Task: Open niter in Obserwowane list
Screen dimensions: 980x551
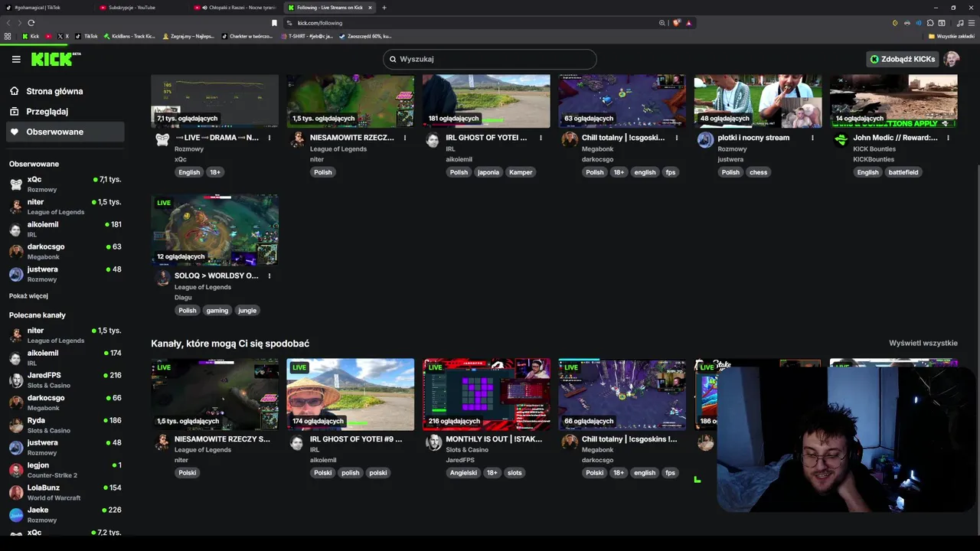Action: (65, 207)
